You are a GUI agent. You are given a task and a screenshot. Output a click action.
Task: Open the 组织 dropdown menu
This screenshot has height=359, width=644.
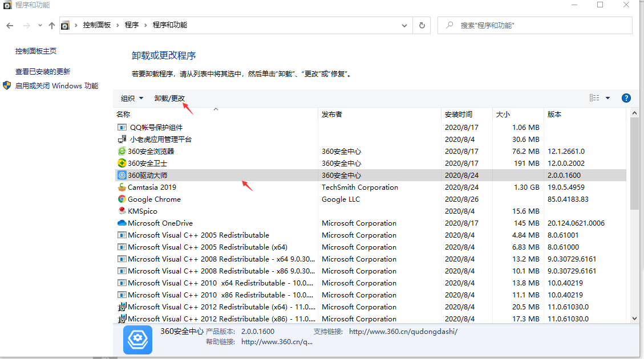[x=131, y=97]
